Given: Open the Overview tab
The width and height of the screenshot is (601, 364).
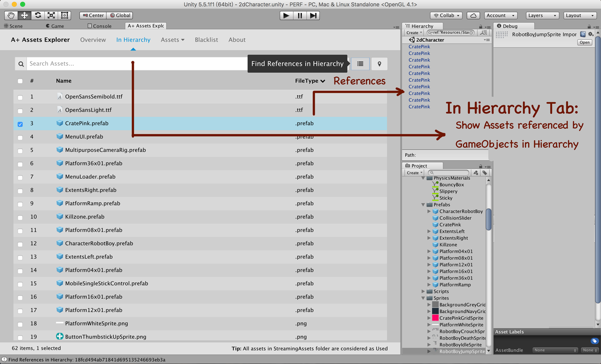Looking at the screenshot, I should click(x=93, y=40).
